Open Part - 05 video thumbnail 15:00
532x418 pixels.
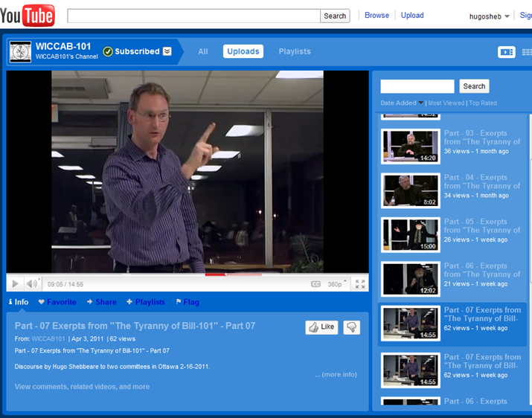pos(411,235)
